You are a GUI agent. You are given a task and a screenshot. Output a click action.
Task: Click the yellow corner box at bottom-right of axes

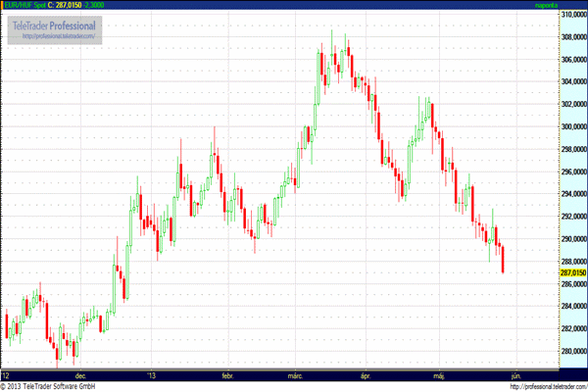click(572, 373)
